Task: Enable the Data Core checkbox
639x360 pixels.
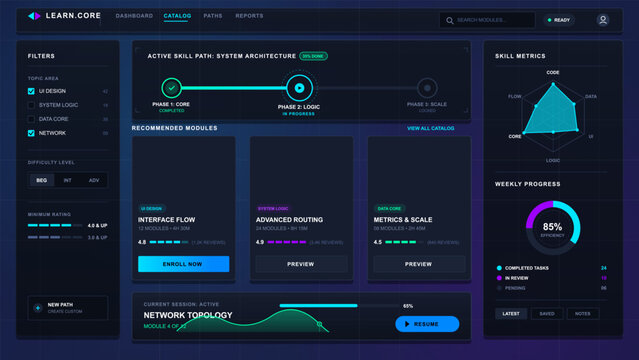Action: [31, 119]
